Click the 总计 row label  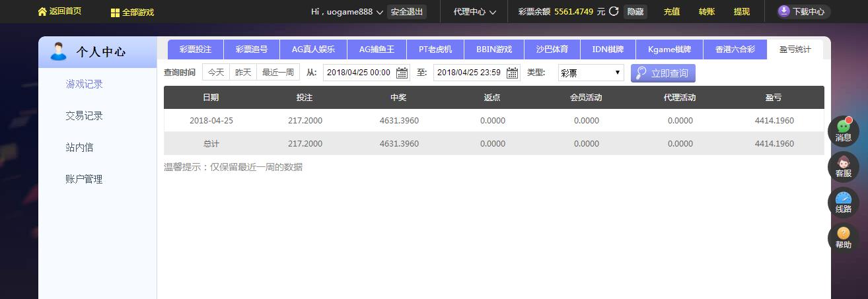pyautogui.click(x=211, y=144)
